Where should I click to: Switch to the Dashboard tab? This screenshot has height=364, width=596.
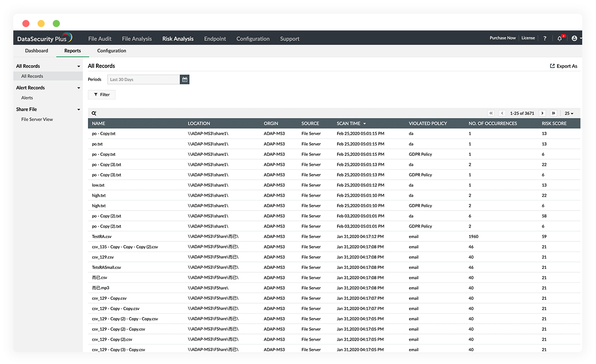36,51
